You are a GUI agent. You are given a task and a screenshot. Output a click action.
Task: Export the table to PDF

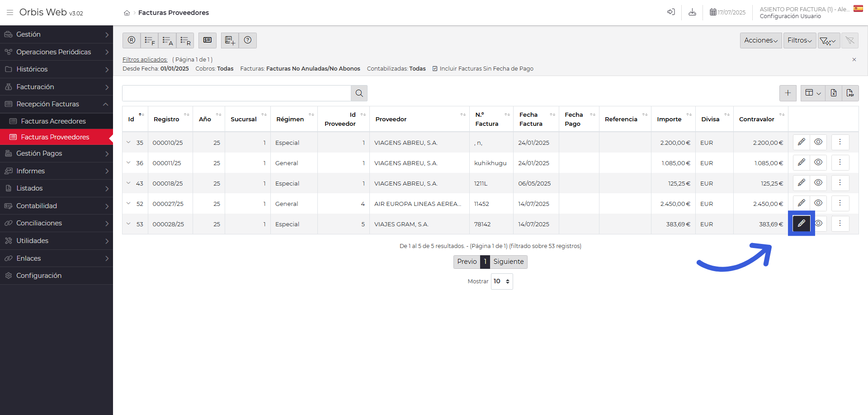coord(850,93)
